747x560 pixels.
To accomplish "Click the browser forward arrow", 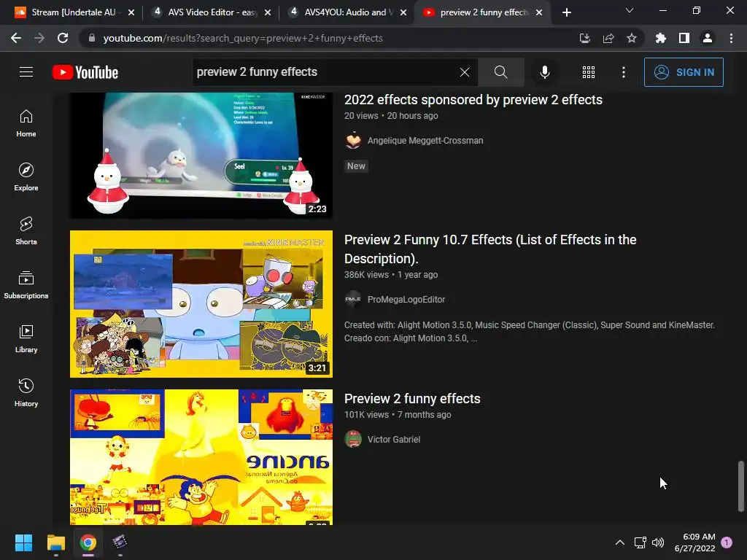I will click(39, 38).
